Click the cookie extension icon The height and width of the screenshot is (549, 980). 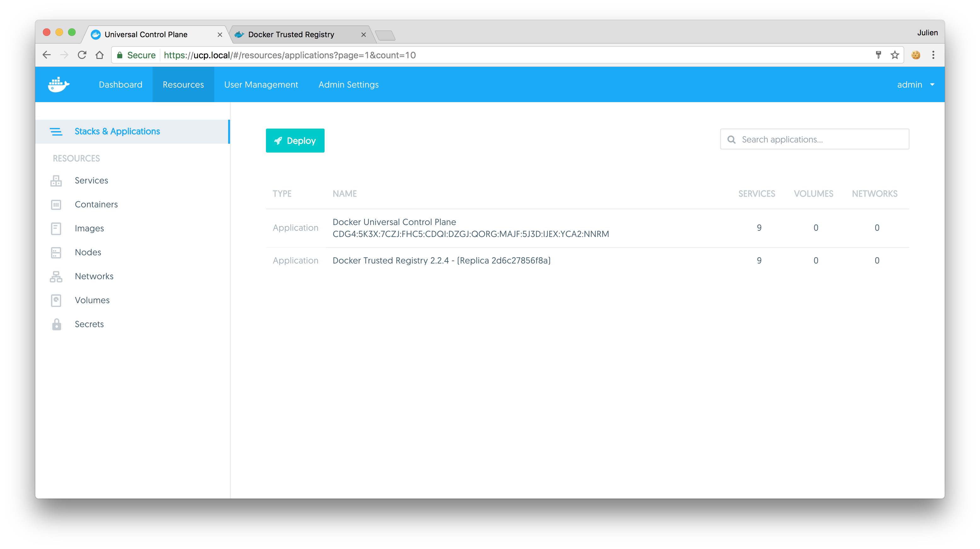(x=916, y=55)
